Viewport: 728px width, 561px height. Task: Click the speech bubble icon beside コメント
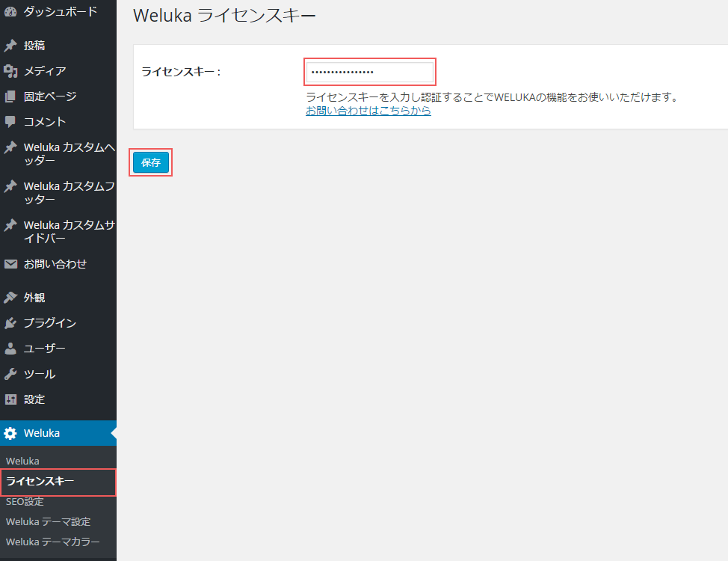point(10,122)
